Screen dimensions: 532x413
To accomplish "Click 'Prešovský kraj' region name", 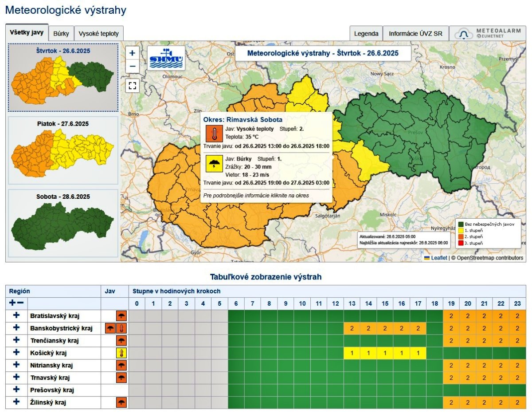I will pos(51,390).
